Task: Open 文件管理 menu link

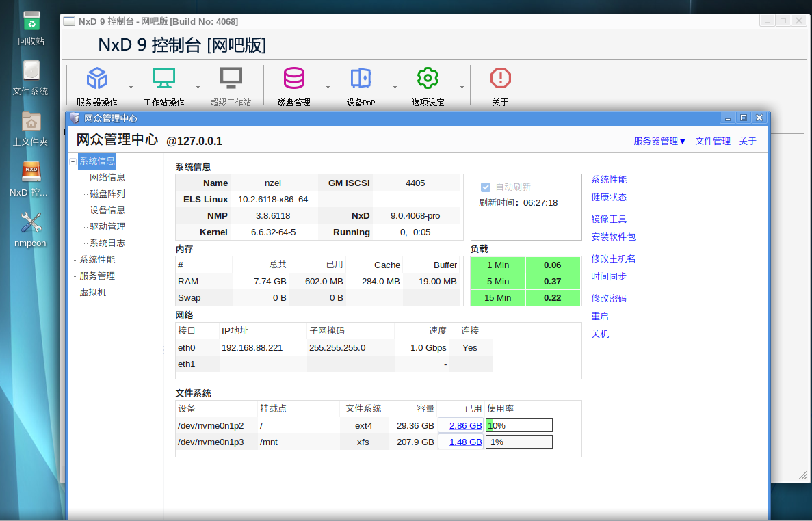Action: click(x=713, y=142)
